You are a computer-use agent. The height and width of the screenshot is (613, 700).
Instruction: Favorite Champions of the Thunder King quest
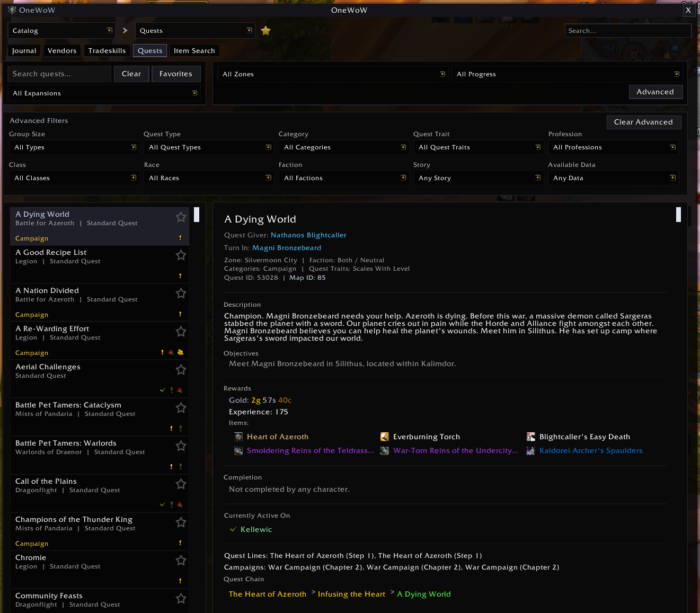pos(181,522)
